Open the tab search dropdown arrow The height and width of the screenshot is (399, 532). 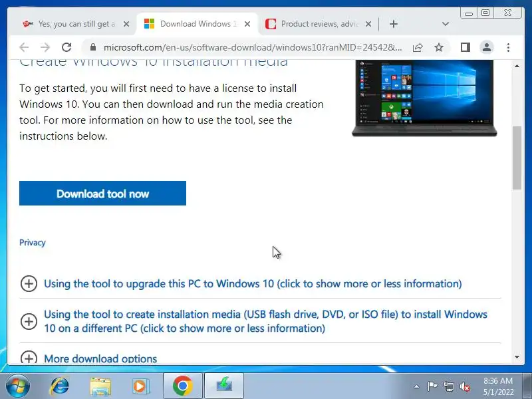[x=446, y=24]
